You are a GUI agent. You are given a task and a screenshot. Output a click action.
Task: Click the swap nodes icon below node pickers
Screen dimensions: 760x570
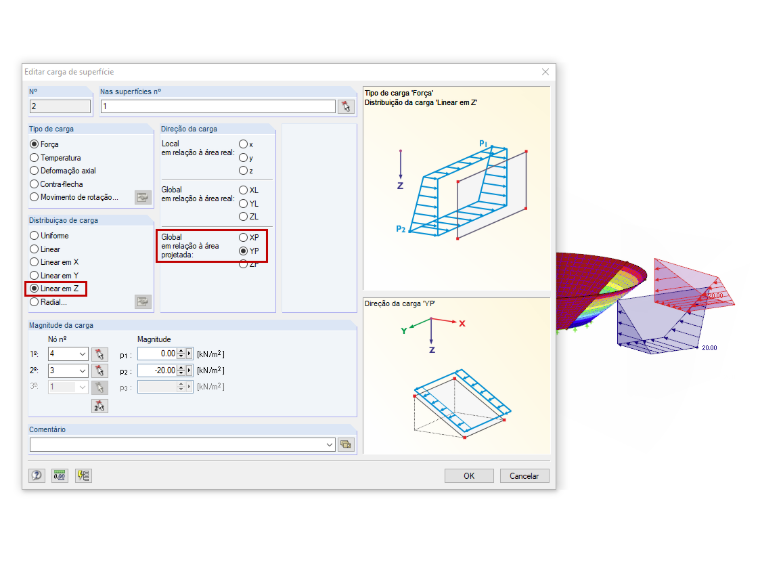pos(99,406)
